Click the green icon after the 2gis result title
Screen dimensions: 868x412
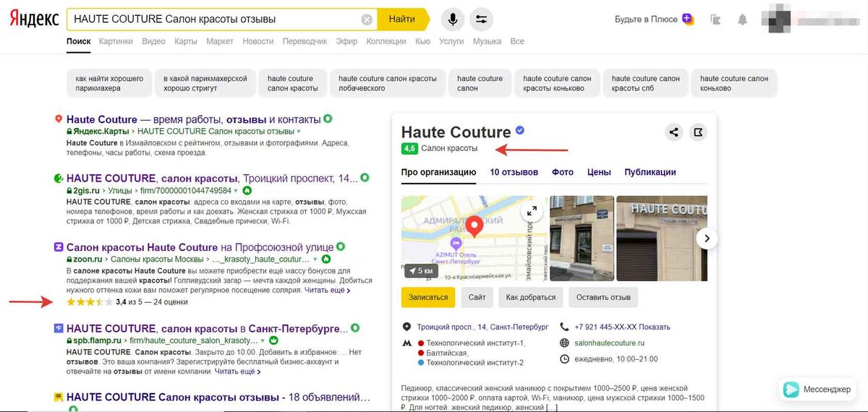(x=365, y=178)
